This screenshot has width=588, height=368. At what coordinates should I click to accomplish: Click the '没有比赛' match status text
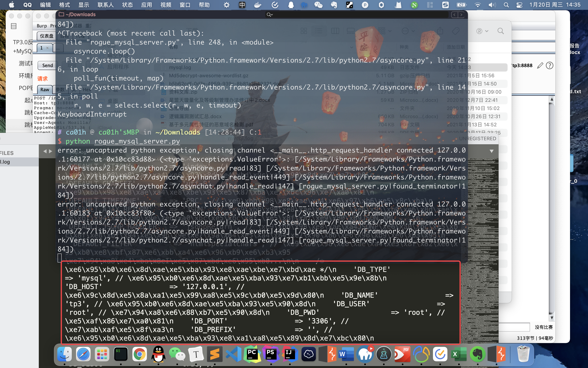coord(543,327)
